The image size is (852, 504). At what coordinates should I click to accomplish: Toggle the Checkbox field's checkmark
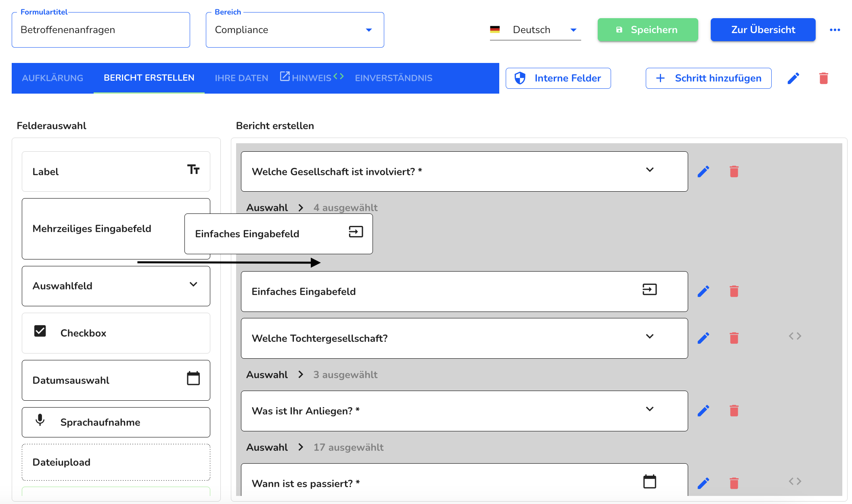pyautogui.click(x=40, y=331)
